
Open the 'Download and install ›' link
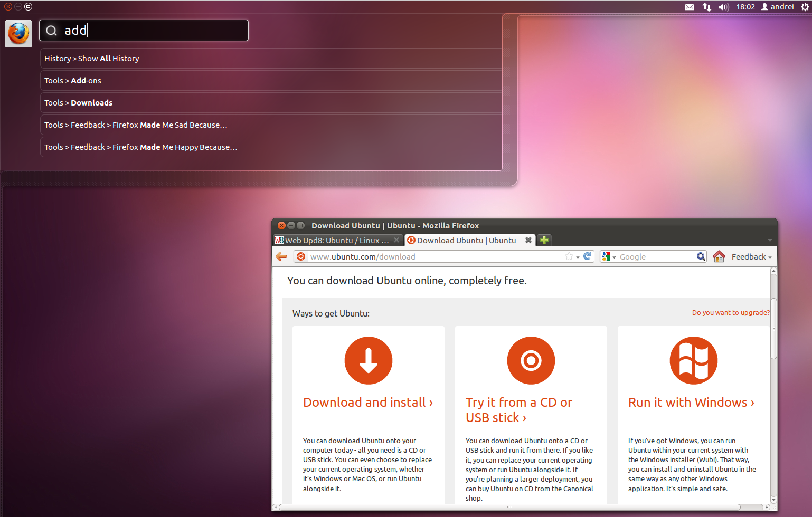point(368,403)
